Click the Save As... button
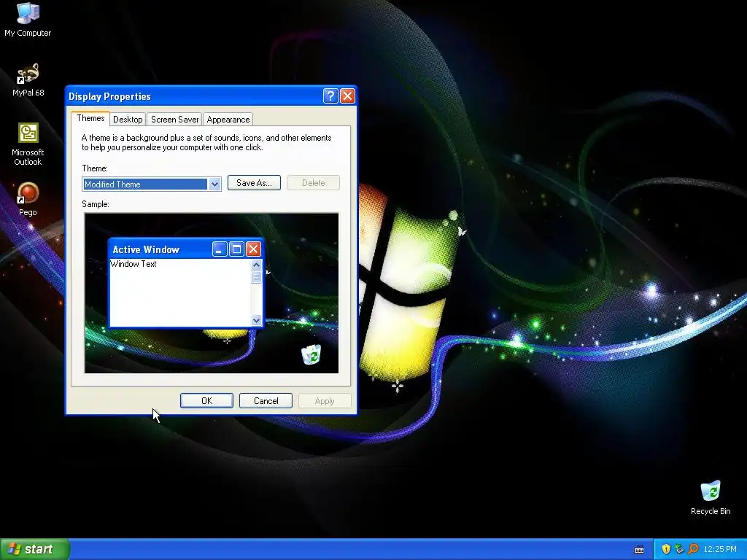The image size is (747, 560). click(254, 183)
